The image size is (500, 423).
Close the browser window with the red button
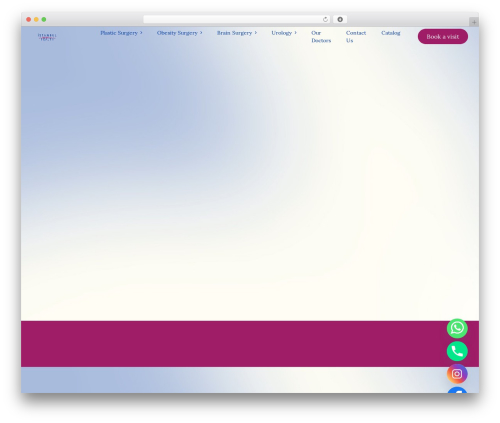click(29, 19)
